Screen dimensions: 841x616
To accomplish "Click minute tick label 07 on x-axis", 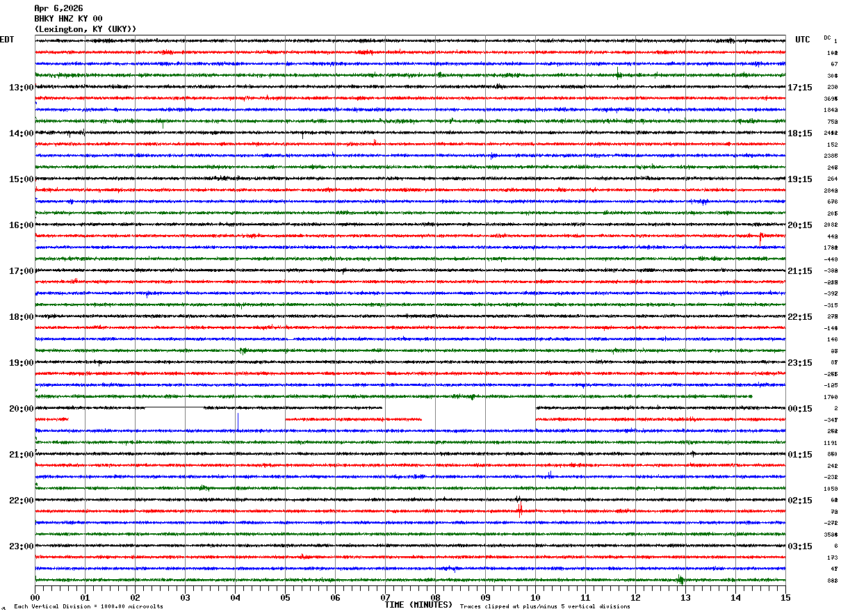I will tap(385, 597).
